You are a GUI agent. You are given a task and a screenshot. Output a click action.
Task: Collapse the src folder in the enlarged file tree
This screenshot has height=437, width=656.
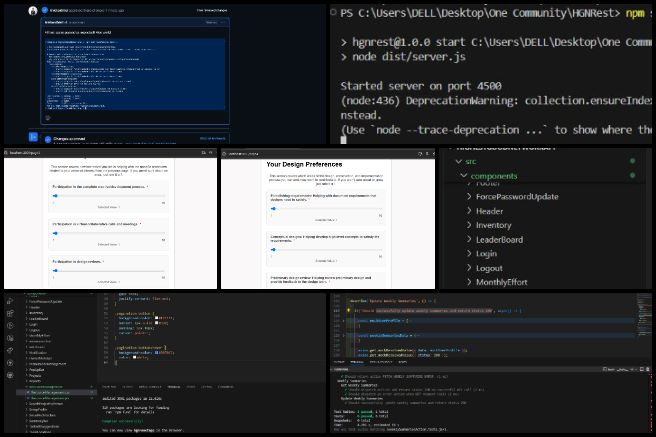(x=459, y=161)
